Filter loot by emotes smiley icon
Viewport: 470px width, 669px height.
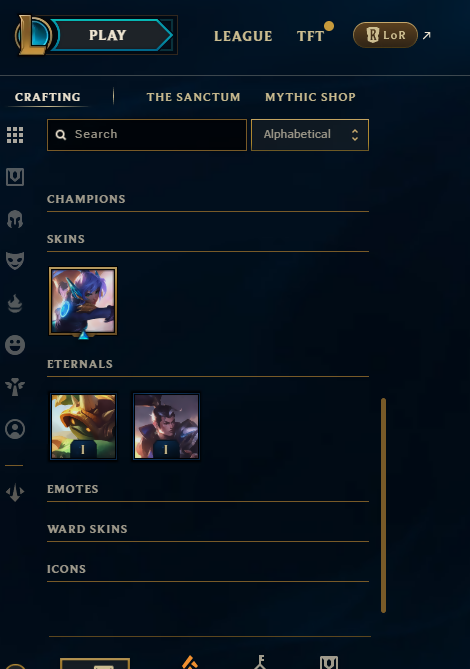click(x=15, y=345)
